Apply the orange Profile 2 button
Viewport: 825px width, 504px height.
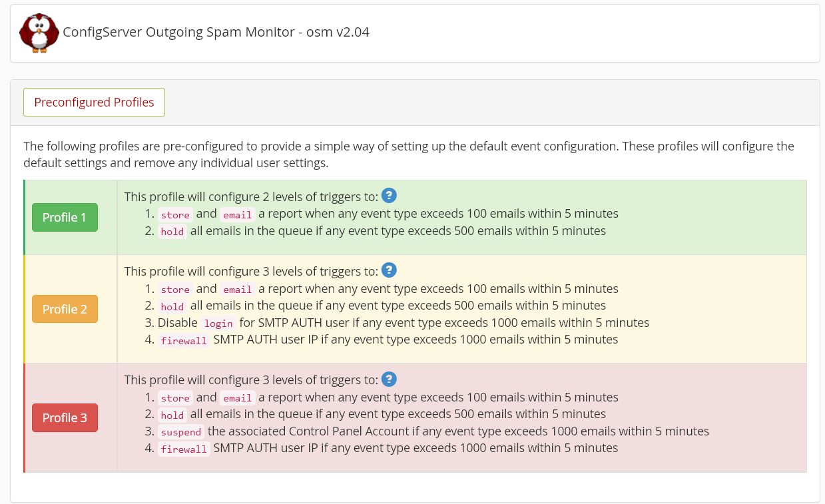click(65, 309)
